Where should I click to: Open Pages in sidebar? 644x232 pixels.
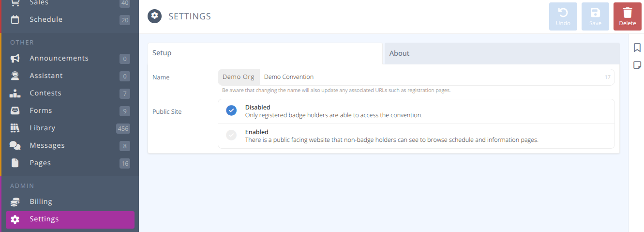tap(70, 163)
